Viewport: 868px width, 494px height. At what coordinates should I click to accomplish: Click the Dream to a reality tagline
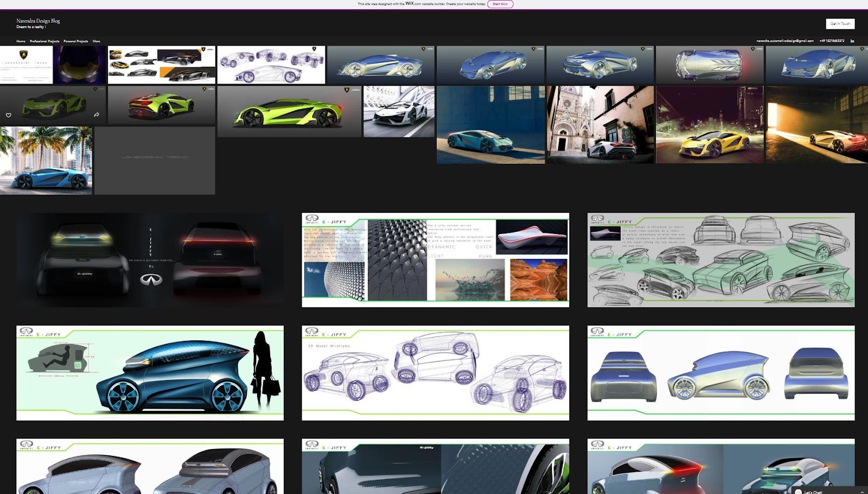pos(30,27)
